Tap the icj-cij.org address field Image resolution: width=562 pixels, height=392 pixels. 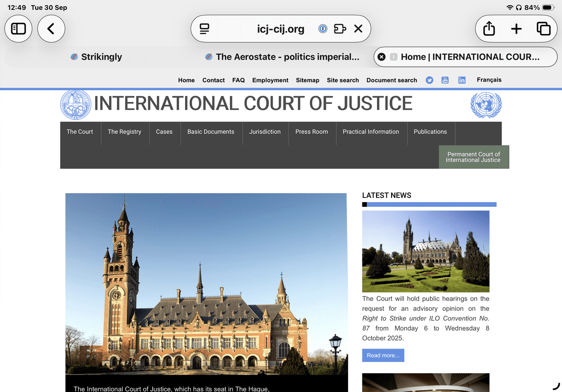[281, 29]
